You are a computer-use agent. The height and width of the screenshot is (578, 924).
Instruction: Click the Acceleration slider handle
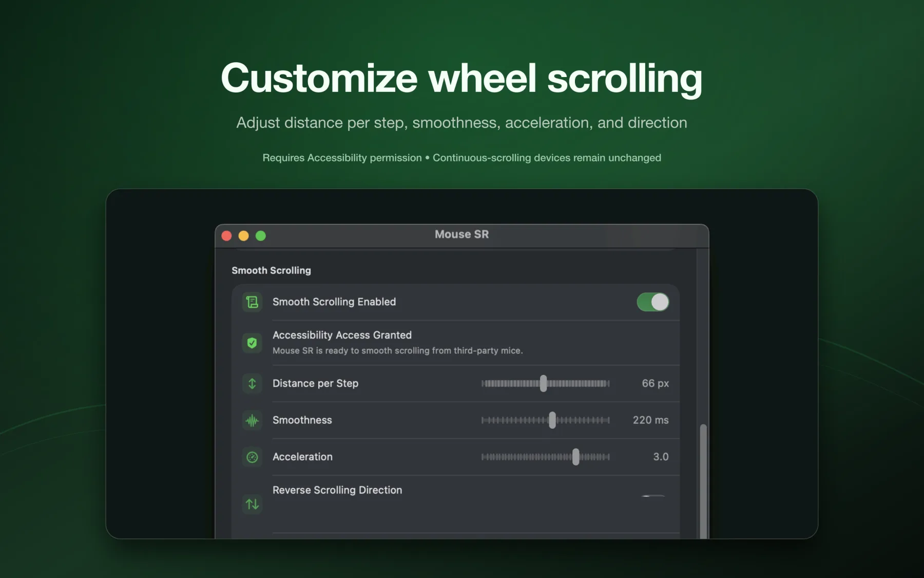tap(576, 457)
